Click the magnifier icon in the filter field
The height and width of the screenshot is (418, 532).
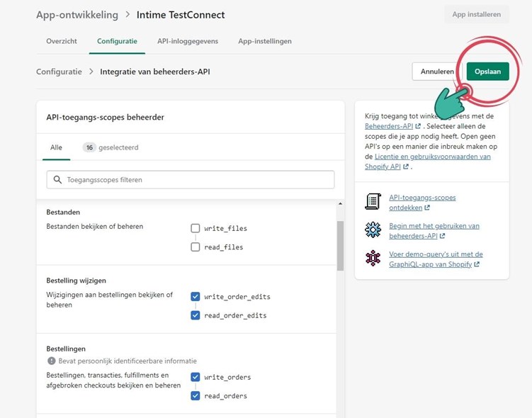click(57, 180)
